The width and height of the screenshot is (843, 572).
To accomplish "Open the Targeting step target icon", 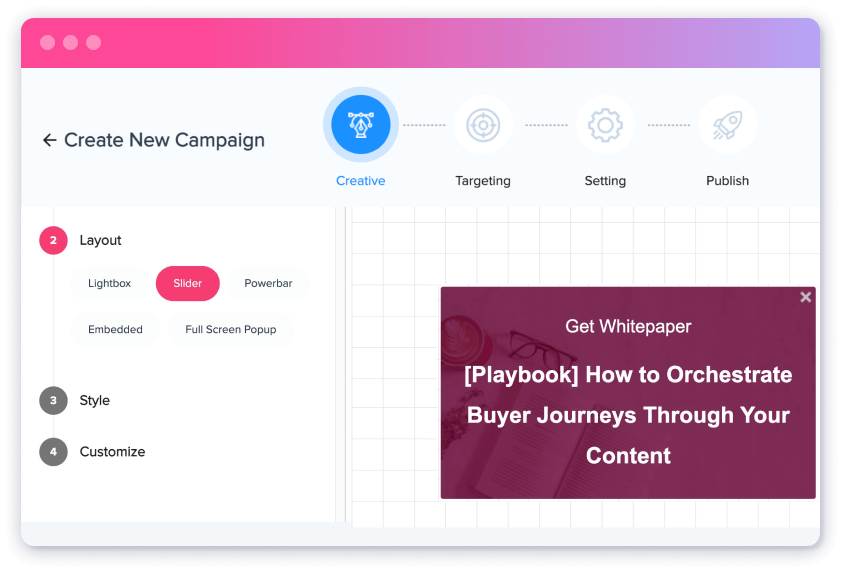I will 483,125.
